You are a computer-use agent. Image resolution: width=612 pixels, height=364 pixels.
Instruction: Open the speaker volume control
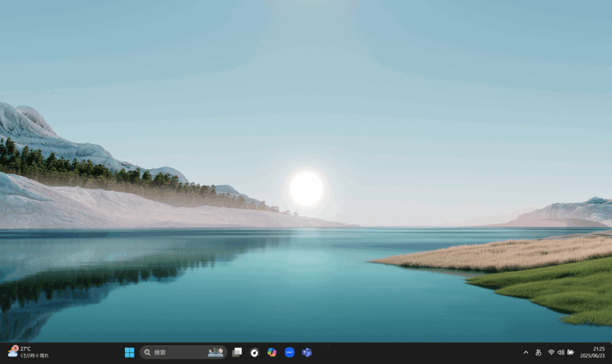coord(561,352)
